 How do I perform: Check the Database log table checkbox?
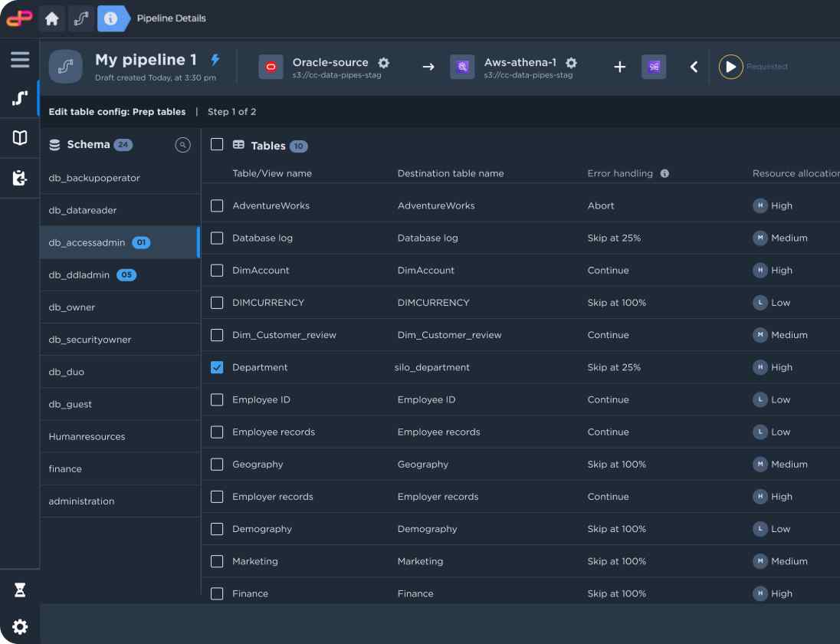217,238
